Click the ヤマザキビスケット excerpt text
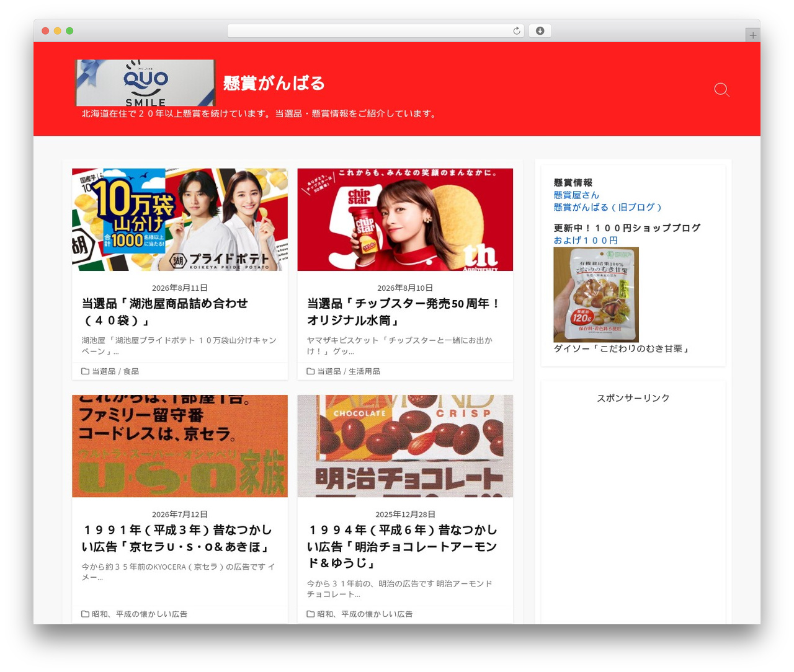Viewport: 794px width, 672px height. pos(399,346)
